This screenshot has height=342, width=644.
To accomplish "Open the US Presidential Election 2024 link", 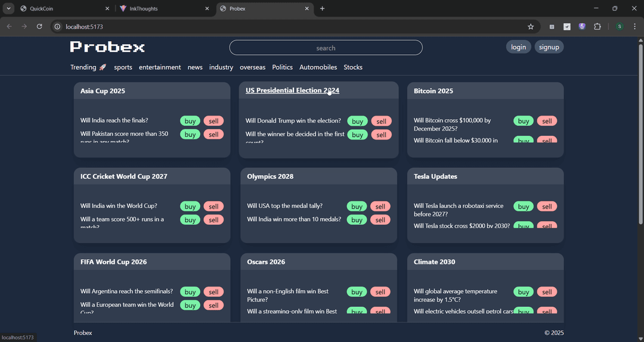I will click(x=292, y=91).
